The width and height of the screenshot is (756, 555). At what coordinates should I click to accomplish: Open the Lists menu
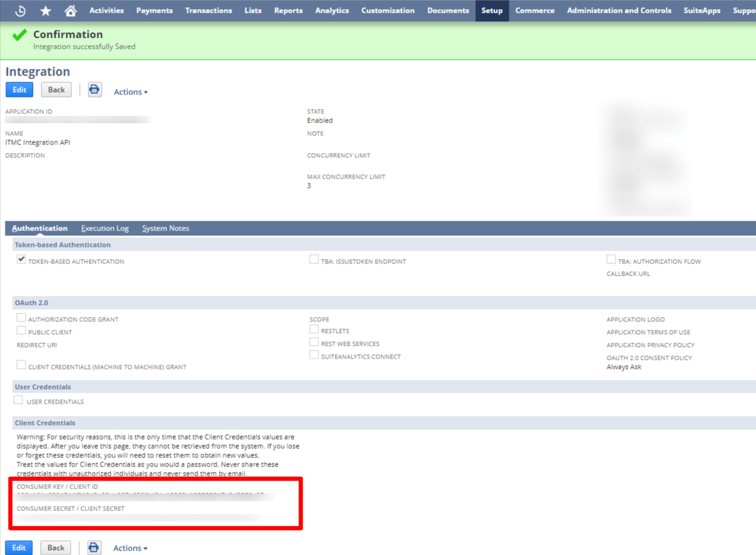tap(253, 10)
